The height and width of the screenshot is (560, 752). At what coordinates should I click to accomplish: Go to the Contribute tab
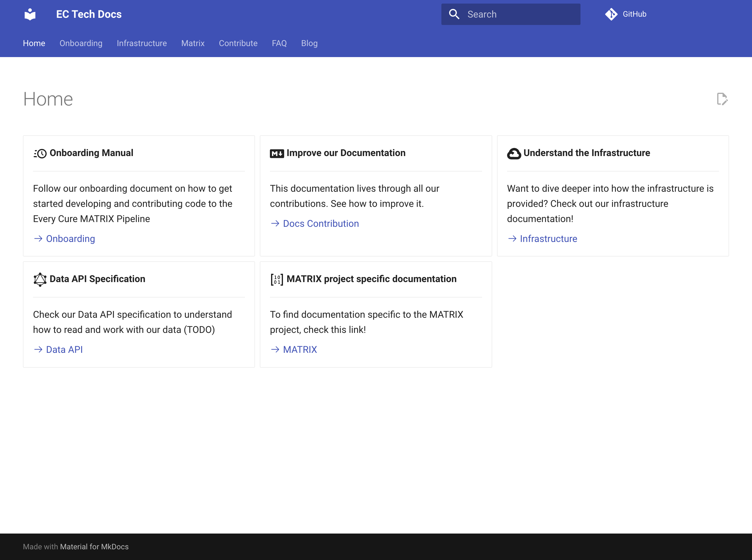click(238, 43)
